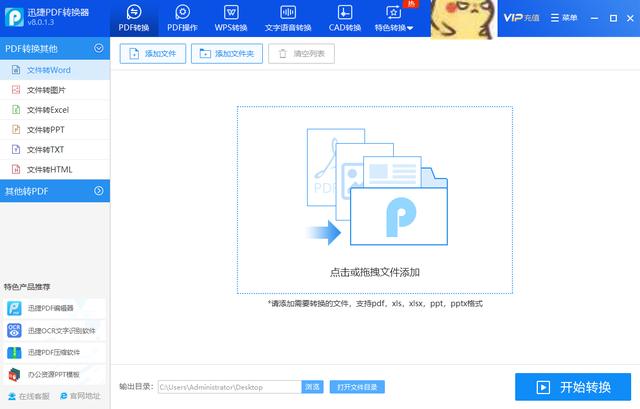The image size is (640, 409).
Task: Click the output directory path field
Action: point(230,387)
